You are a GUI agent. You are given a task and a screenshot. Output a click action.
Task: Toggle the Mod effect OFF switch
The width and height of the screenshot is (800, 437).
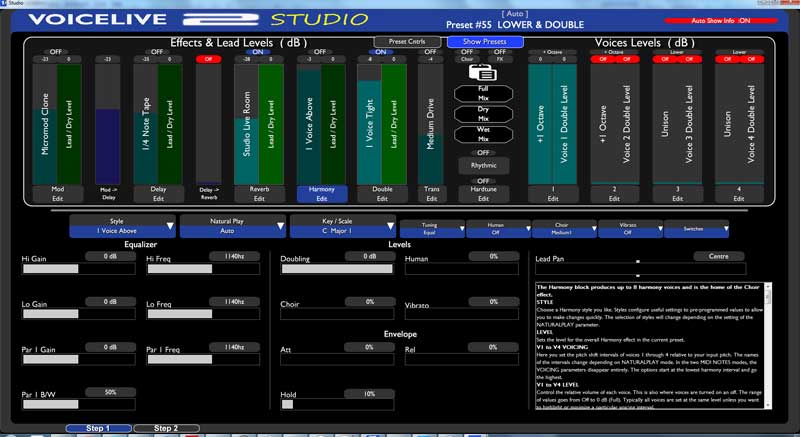click(56, 52)
